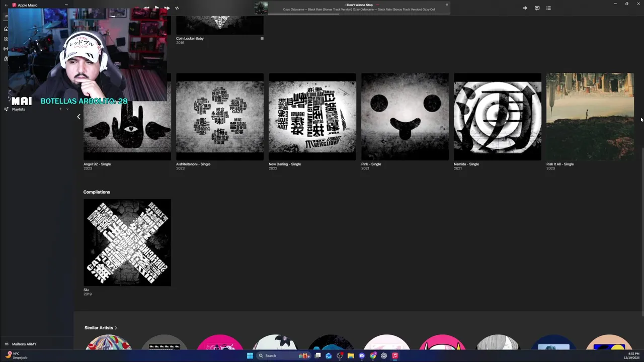Add a new playlist with plus icon
644x362 pixels.
pos(60,109)
